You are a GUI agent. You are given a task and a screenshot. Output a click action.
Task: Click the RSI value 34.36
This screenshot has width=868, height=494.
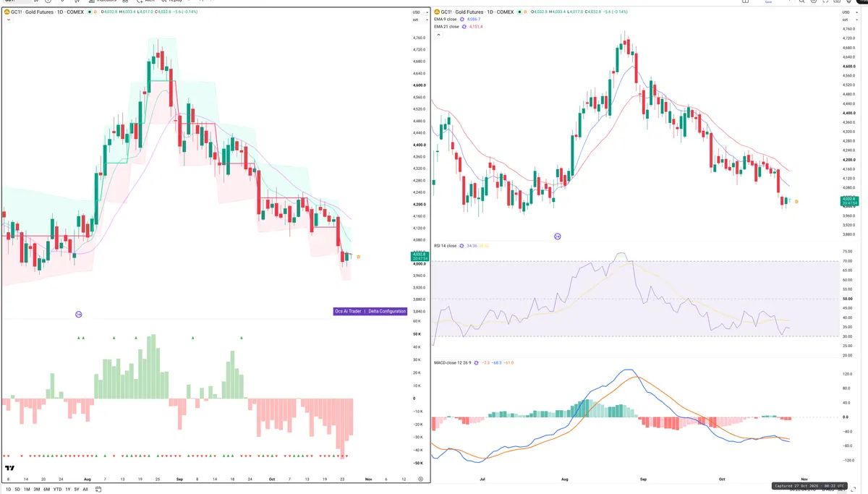472,246
